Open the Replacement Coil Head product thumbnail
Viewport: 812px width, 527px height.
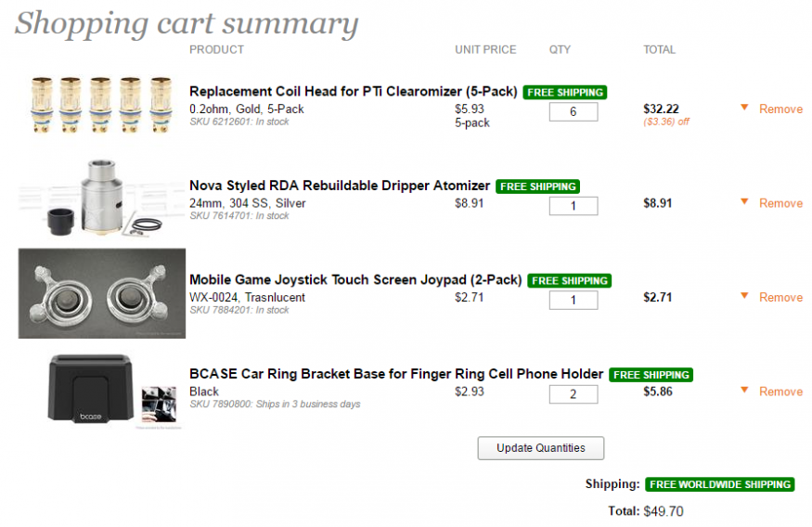coord(102,107)
